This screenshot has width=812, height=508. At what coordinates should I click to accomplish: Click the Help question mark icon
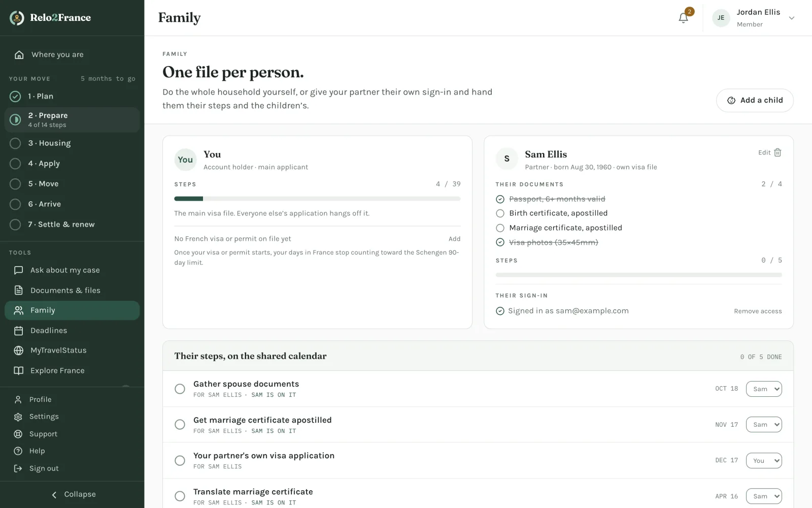pos(18,451)
